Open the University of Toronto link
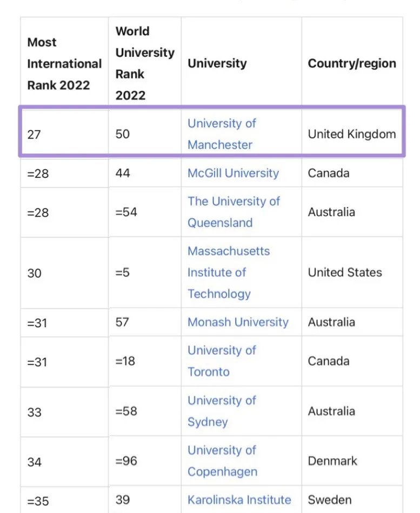 [222, 361]
